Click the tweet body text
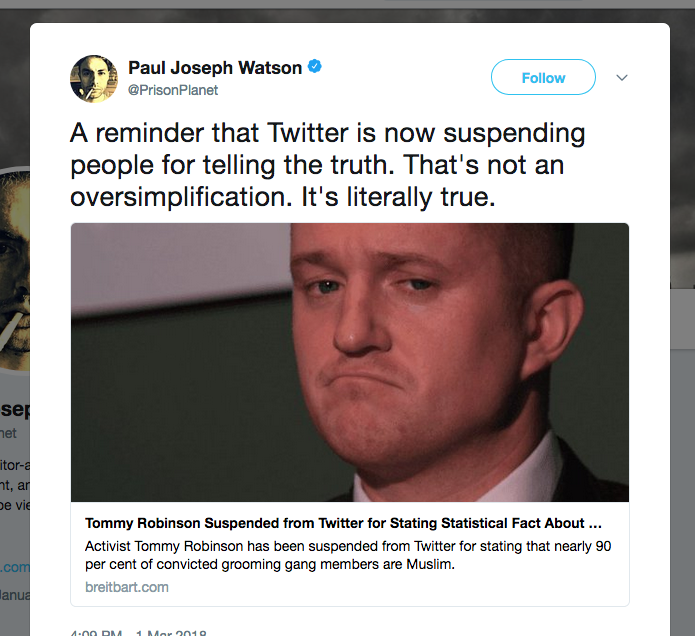This screenshot has height=636, width=695. [x=328, y=165]
